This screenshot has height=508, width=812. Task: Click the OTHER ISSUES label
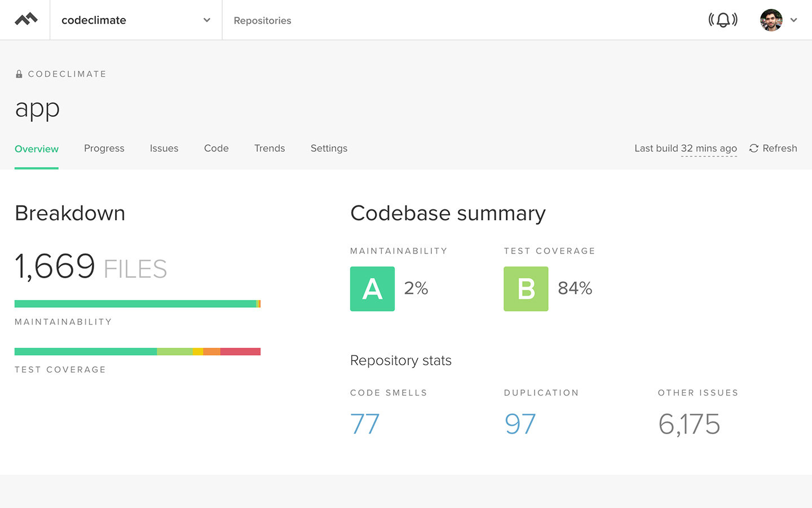pos(698,393)
